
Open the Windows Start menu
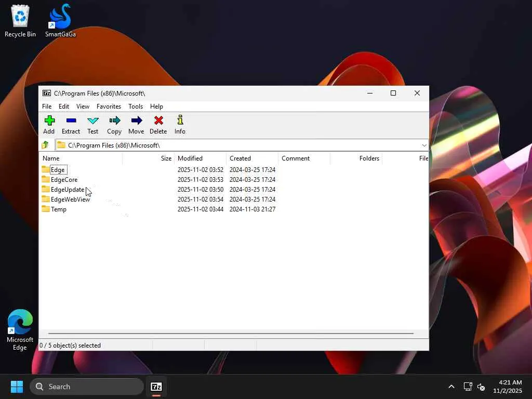pos(17,387)
